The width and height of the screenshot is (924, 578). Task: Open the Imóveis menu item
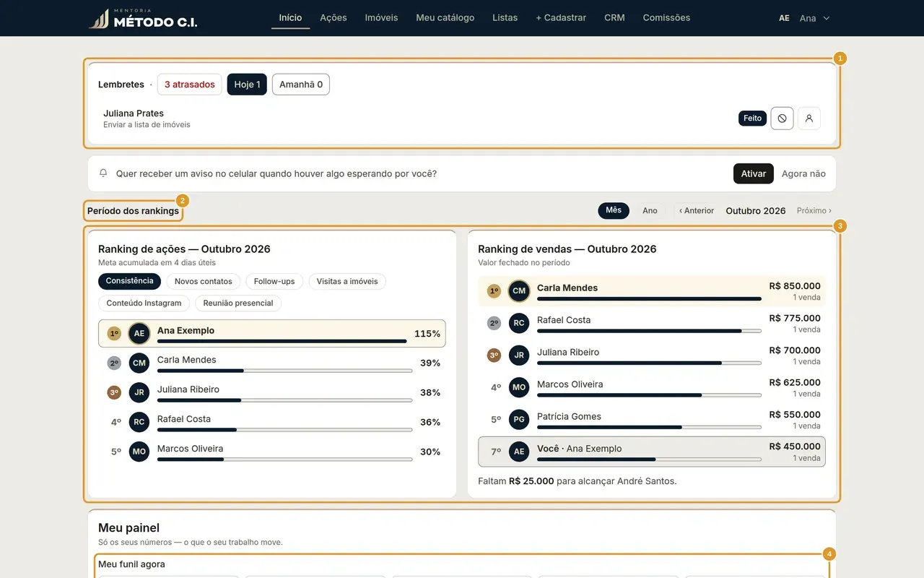pos(381,18)
